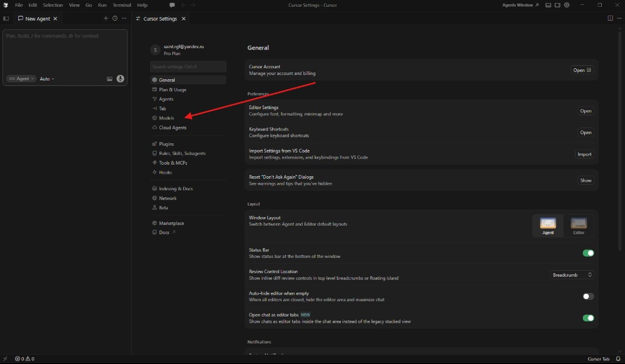
Task: Open the Breadcrumb review control dropdown
Action: 572,275
